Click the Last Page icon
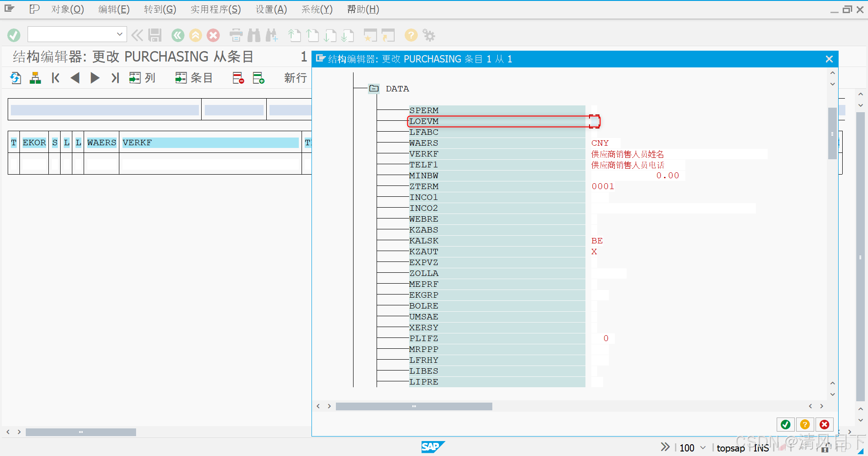Screen dimensions: 868x456 click(x=348, y=35)
